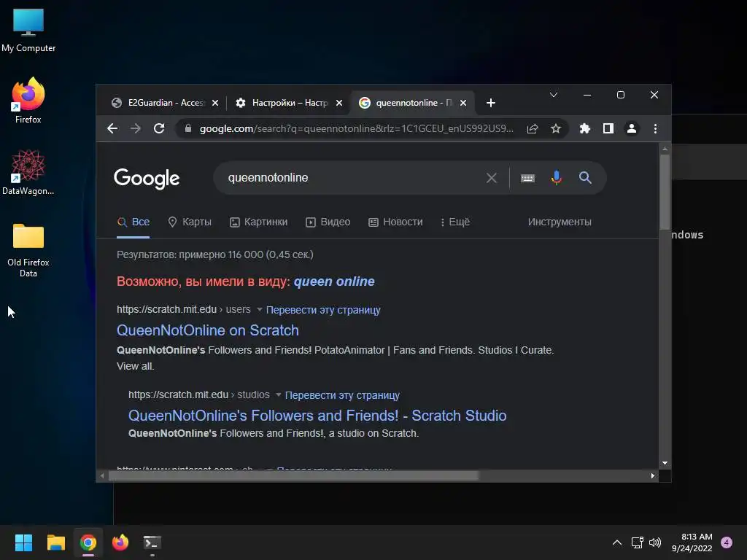Go to Google home via the logo

[x=147, y=178]
